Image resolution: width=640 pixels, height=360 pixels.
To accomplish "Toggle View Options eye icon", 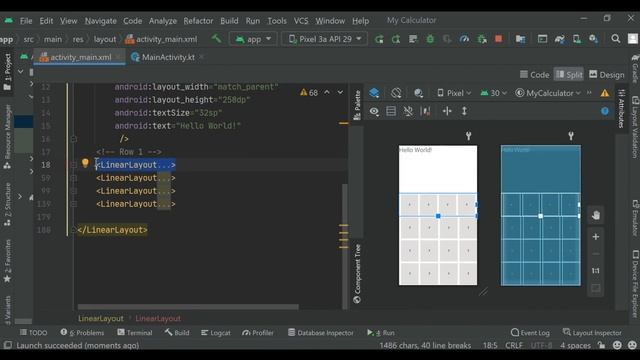I will click(x=374, y=111).
